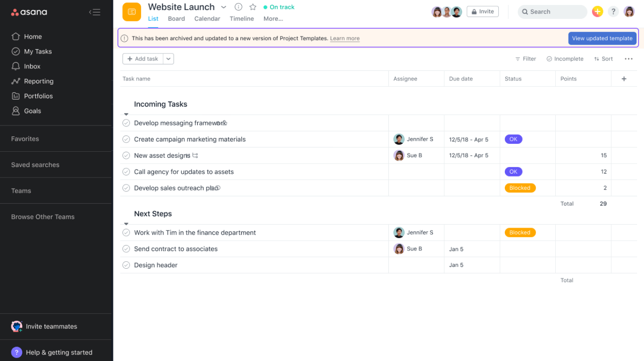The height and width of the screenshot is (361, 644).
Task: Open the More... tab menu
Action: 273,19
